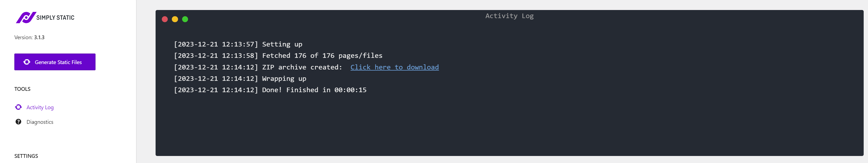Image resolution: width=868 pixels, height=163 pixels.
Task: Switch to the Diagnostics page
Action: (40, 122)
